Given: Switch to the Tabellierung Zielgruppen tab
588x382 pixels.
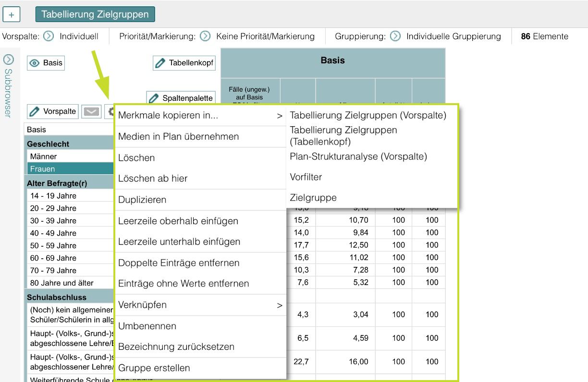Looking at the screenshot, I should (95, 14).
